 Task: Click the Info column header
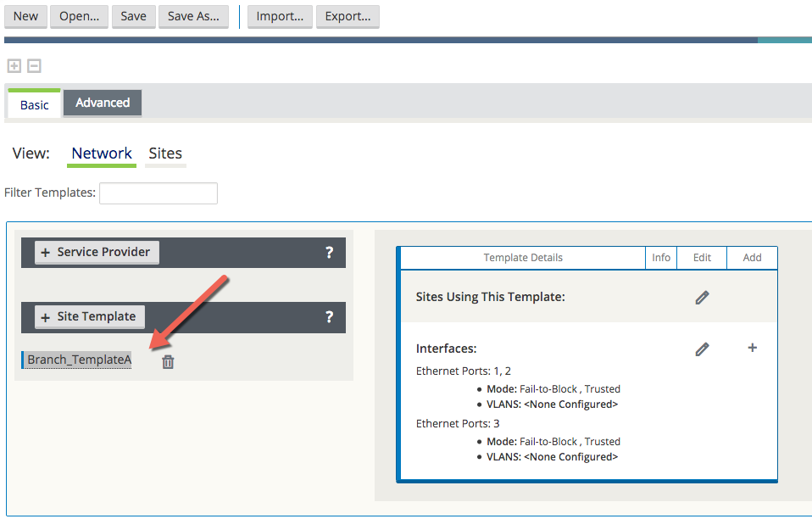pos(661,258)
